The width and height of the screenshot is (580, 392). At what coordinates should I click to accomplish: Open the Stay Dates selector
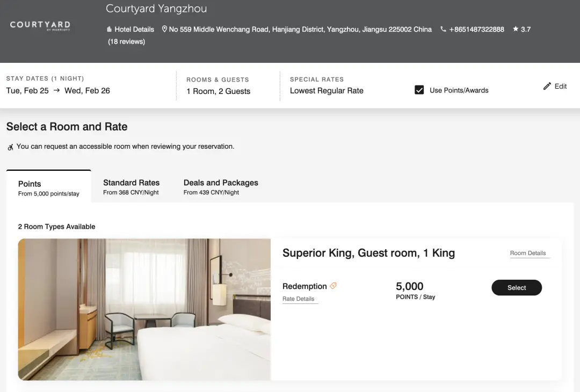(58, 86)
